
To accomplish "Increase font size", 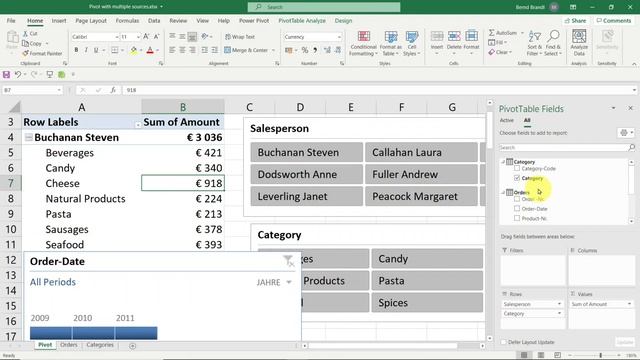I will click(146, 37).
